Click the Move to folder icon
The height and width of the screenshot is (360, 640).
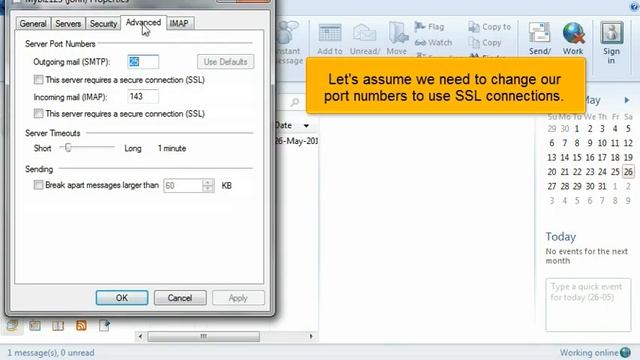coord(398,33)
